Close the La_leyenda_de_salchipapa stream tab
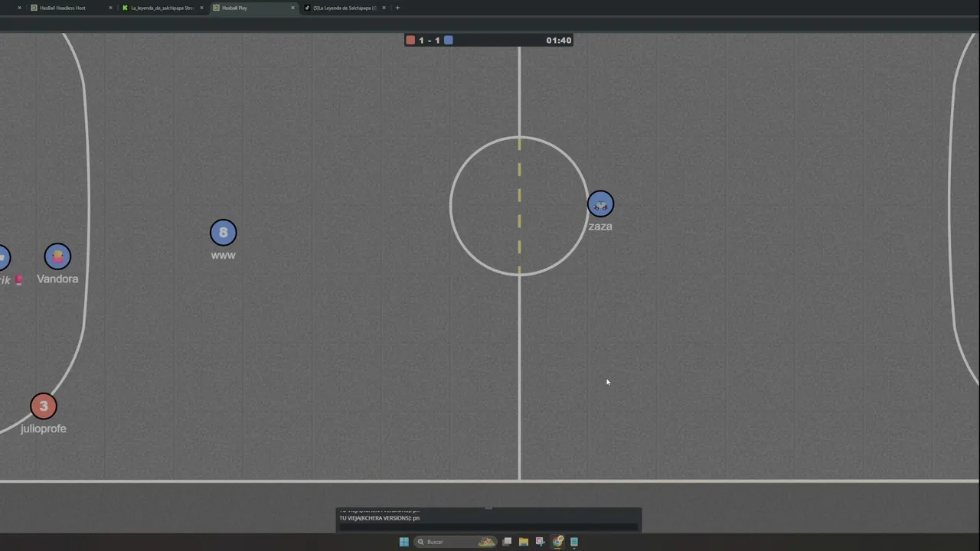The width and height of the screenshot is (980, 551). (201, 8)
